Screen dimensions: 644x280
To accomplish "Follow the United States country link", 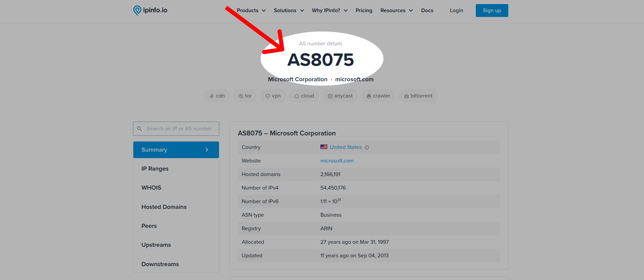I will tap(346, 147).
